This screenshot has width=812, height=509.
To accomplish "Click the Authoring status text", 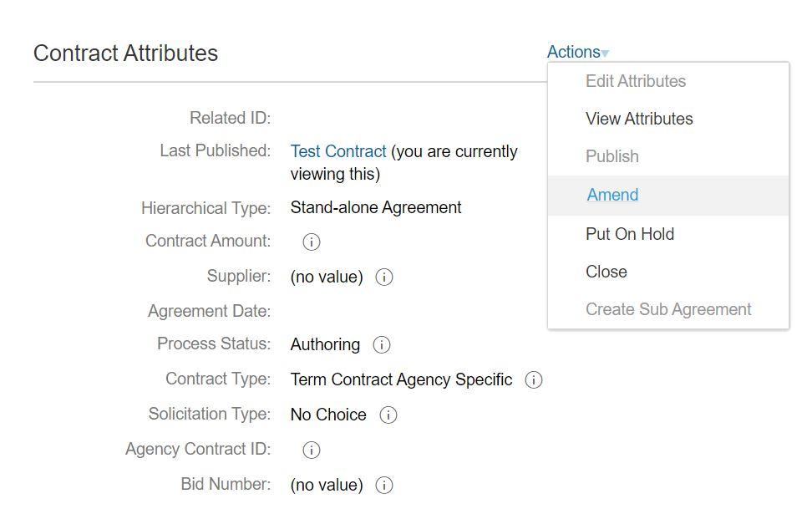I will 325,344.
